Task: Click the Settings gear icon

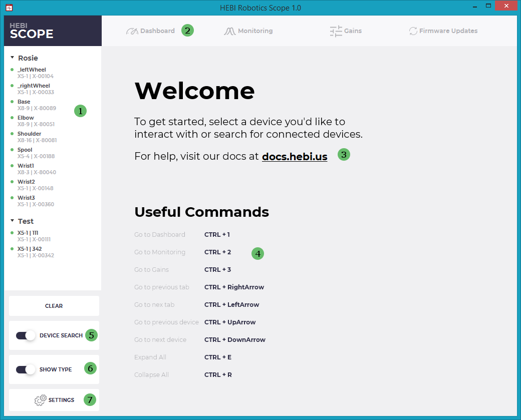Action: [x=40, y=400]
